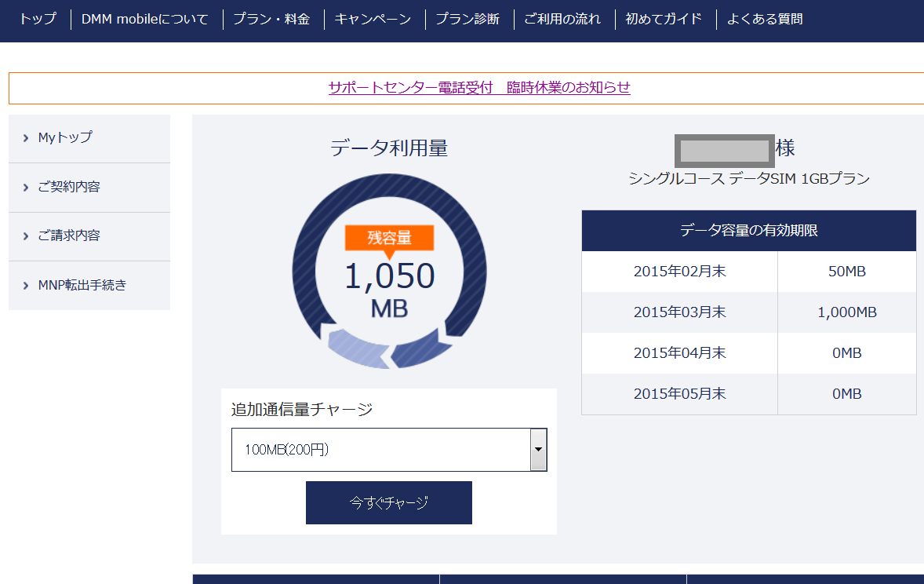Viewport: 924px width, 584px height.
Task: Click the 0MB cell in 2015年04月末 row
Action: [847, 352]
